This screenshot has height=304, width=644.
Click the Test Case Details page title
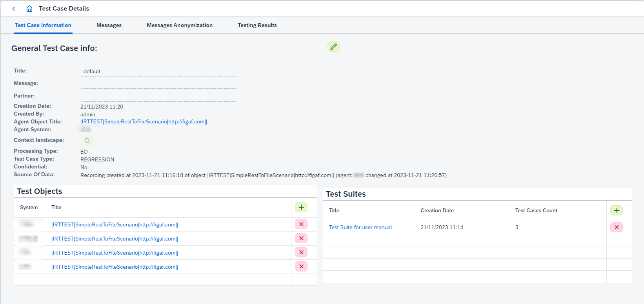tap(64, 9)
